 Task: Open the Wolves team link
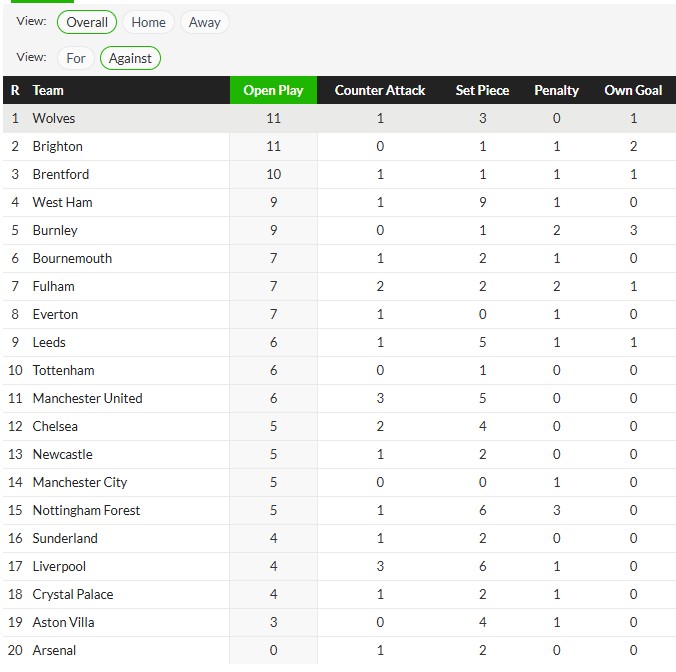click(54, 118)
